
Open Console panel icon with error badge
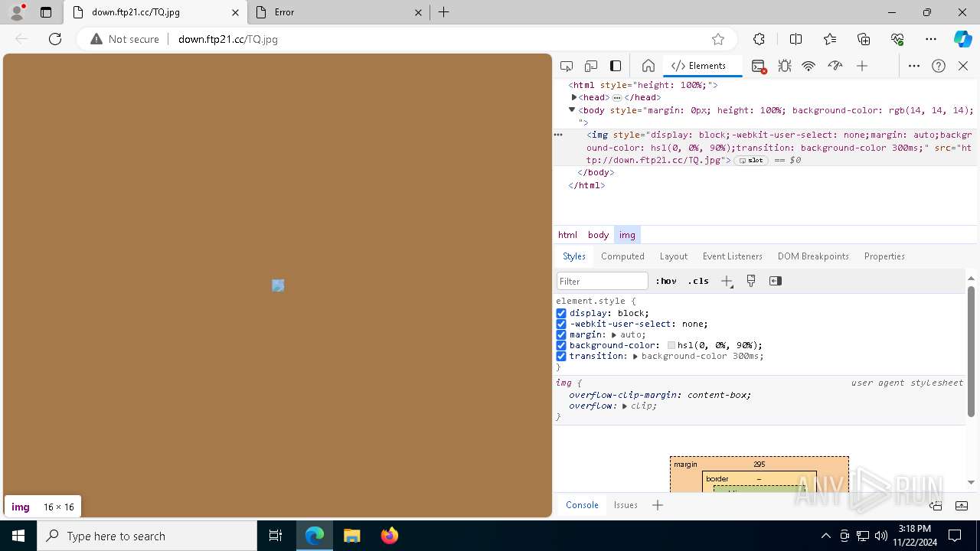coord(759,66)
